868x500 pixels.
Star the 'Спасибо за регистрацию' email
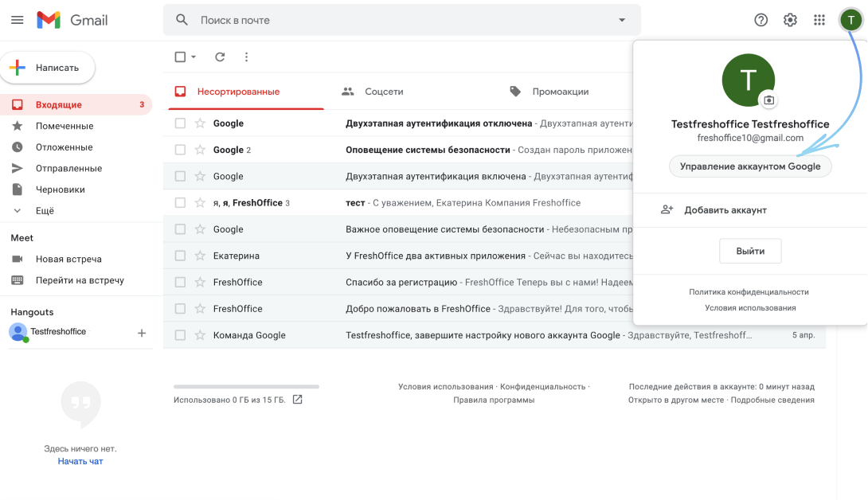[200, 282]
